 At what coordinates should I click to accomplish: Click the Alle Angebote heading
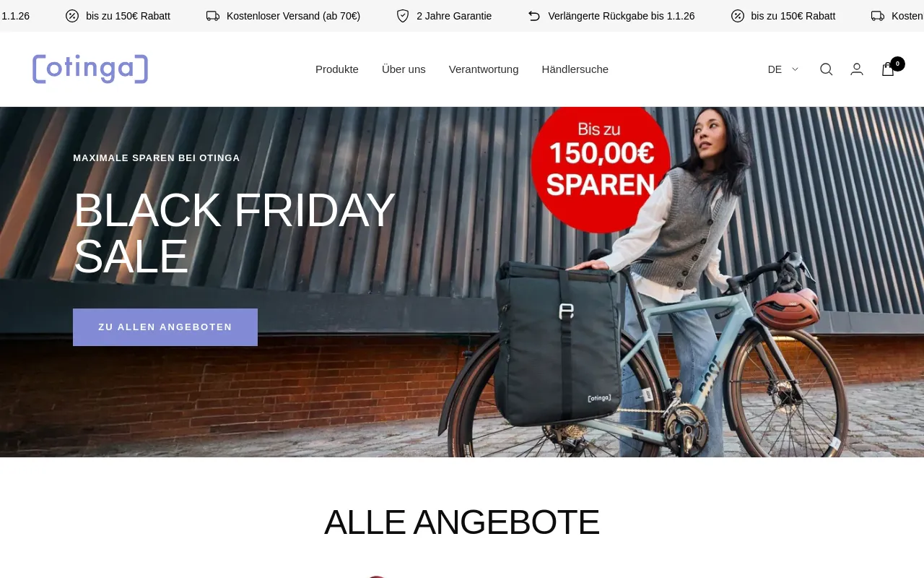[462, 522]
